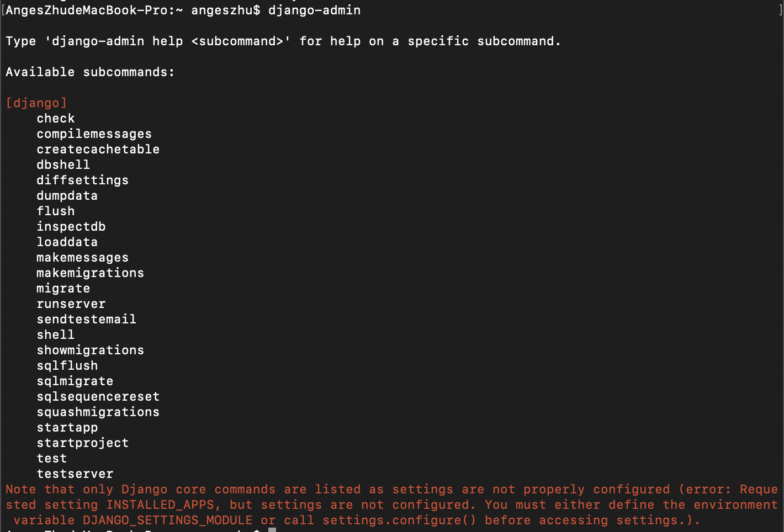Click on the 'sendtestemail' subcommand
The width and height of the screenshot is (784, 532).
(86, 320)
